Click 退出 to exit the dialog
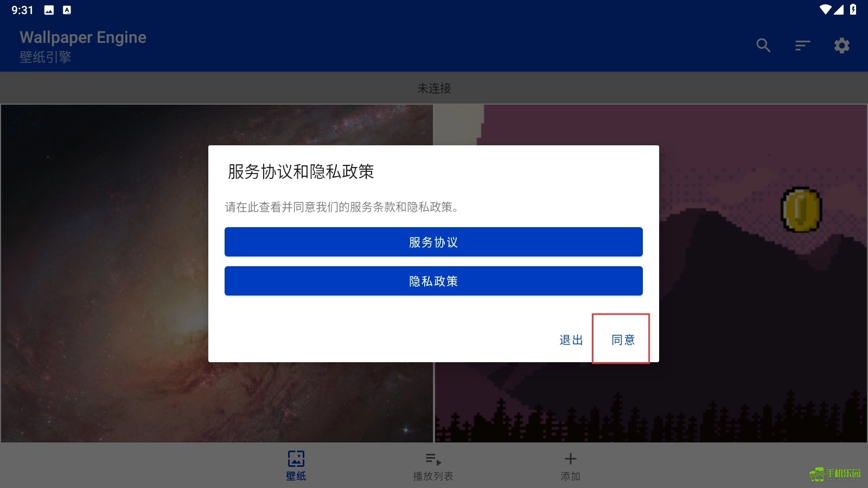The image size is (868, 488). [571, 340]
